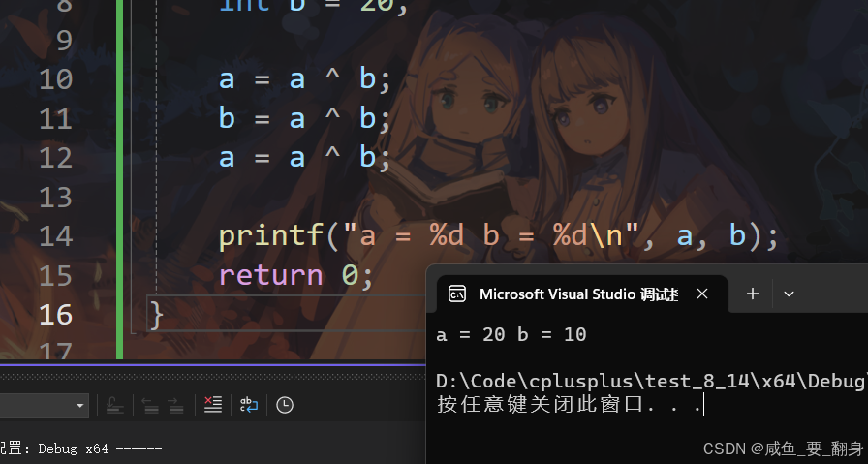Click the Clear All output icon

point(213,405)
